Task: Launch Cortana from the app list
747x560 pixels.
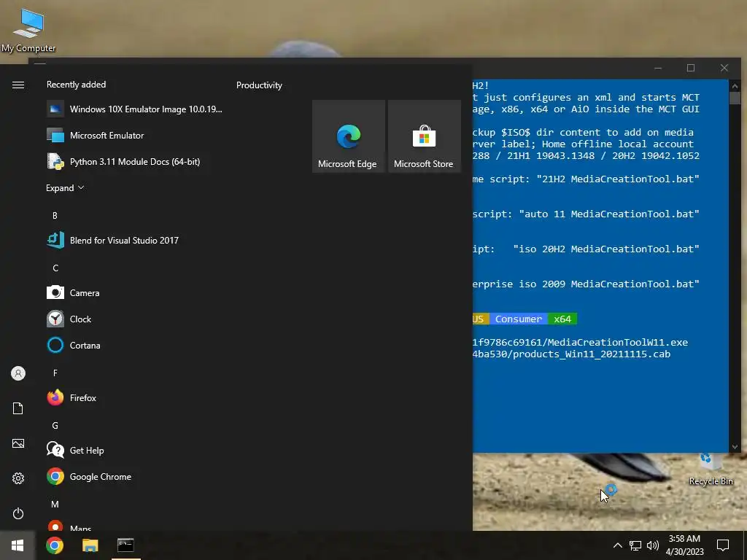Action: [x=135, y=345]
